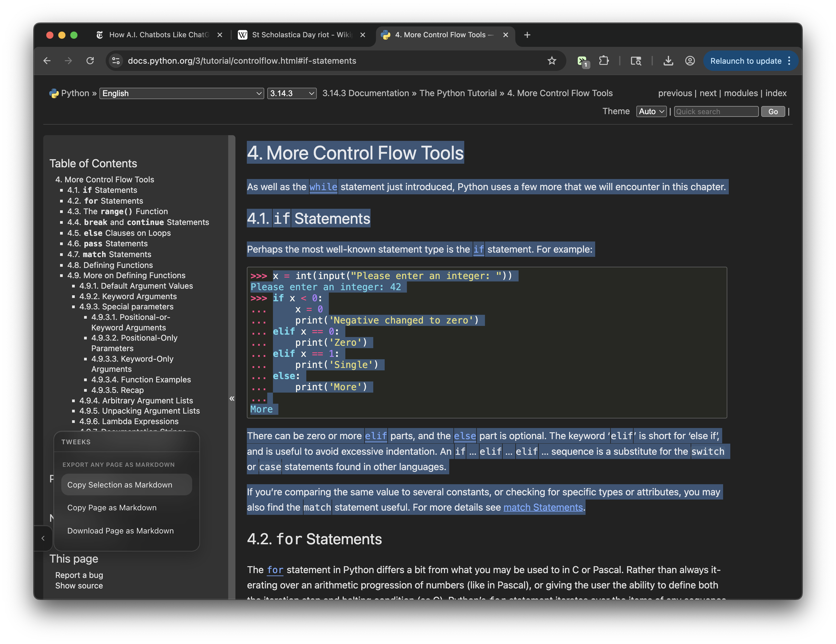Open the Theme Auto dropdown
836x644 pixels.
tap(651, 111)
